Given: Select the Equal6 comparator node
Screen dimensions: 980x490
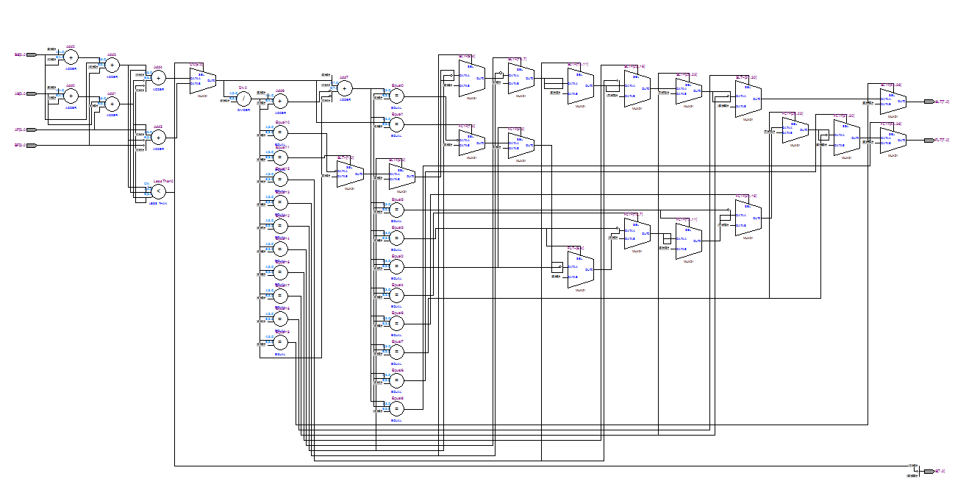Looking at the screenshot, I should pos(397,323).
